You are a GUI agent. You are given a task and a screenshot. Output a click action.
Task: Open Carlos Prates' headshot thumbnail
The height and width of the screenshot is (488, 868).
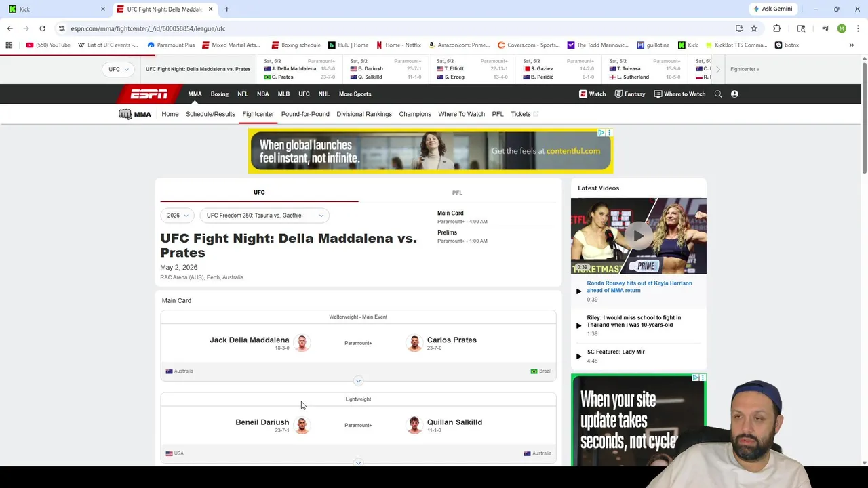click(x=414, y=343)
